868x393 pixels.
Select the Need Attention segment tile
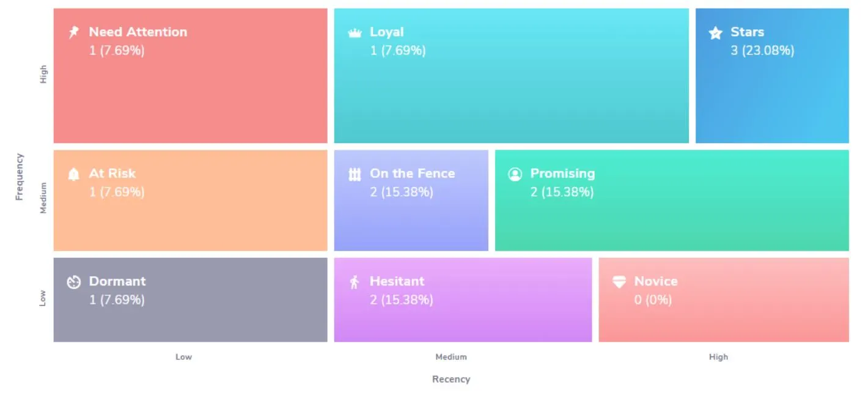click(191, 76)
